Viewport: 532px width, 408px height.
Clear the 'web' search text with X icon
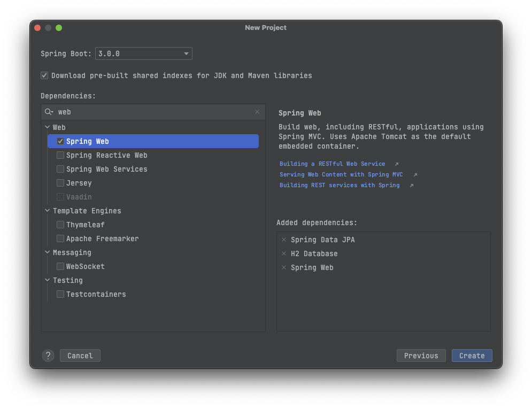tap(257, 112)
